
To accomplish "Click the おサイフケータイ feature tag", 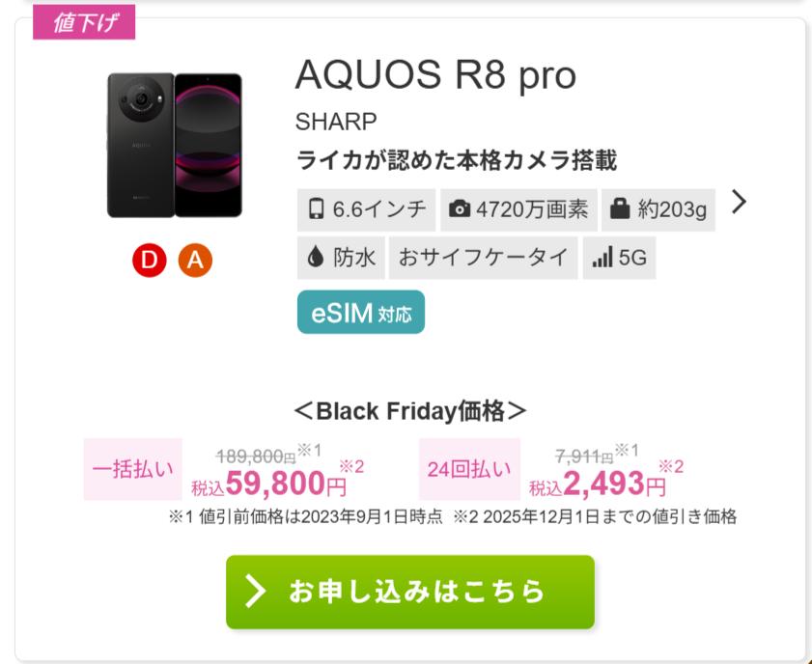I will click(483, 258).
